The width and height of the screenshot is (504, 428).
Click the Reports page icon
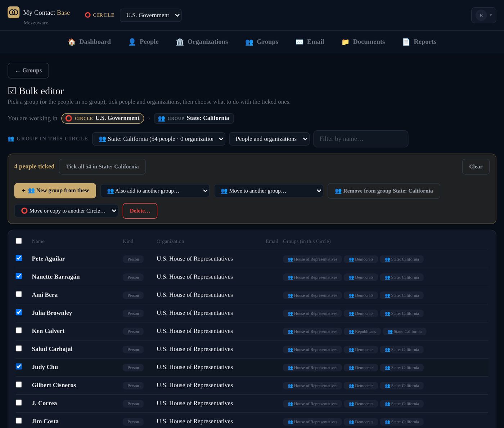[406, 42]
